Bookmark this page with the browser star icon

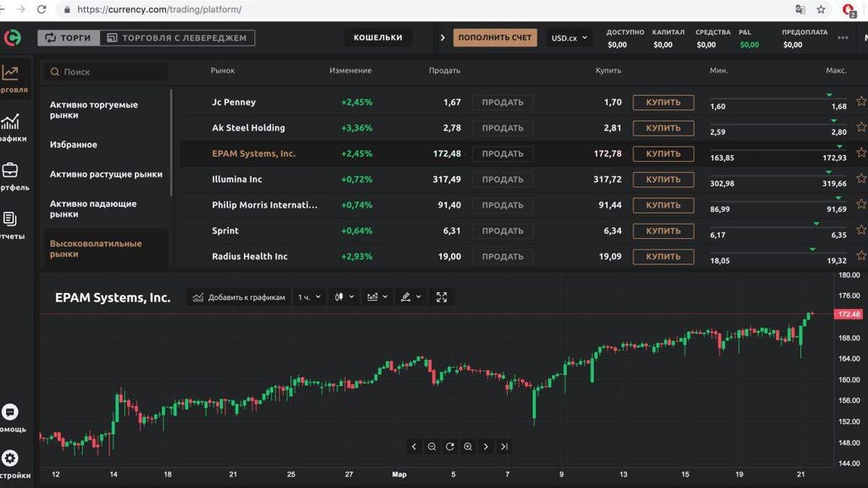[x=821, y=9]
